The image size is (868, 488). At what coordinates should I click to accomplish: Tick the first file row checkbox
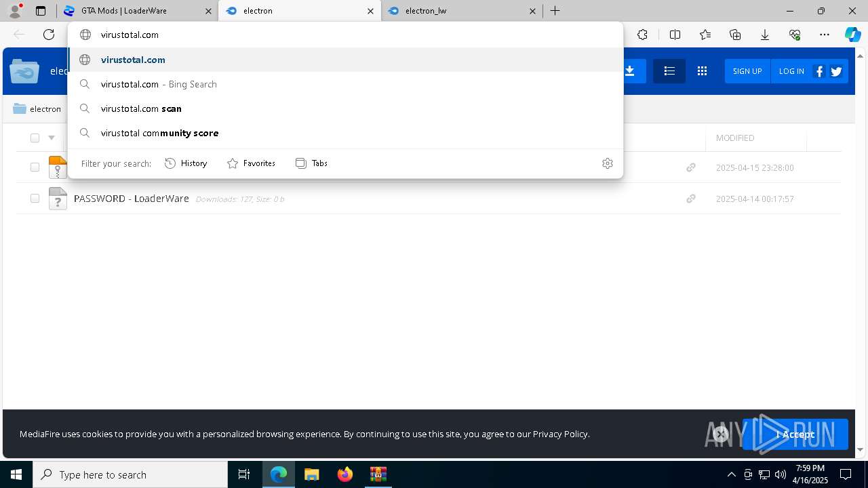tap(35, 167)
